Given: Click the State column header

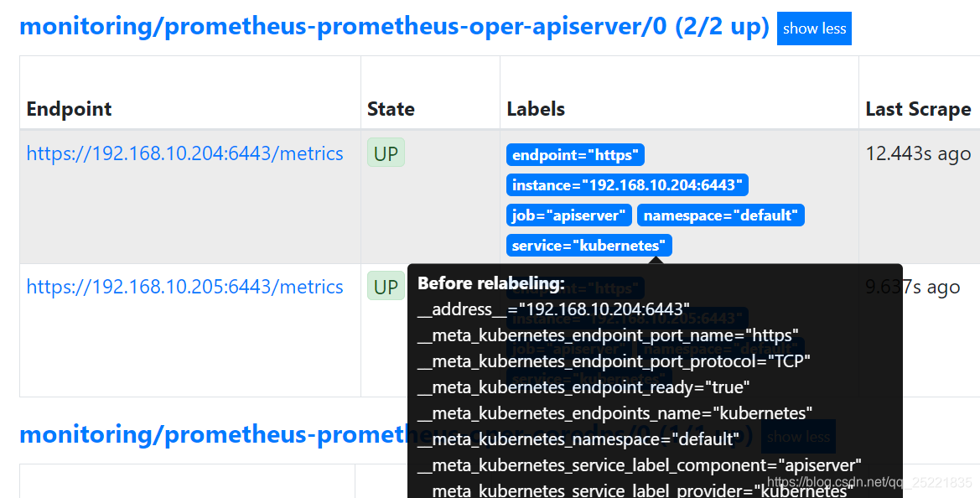Looking at the screenshot, I should point(390,108).
